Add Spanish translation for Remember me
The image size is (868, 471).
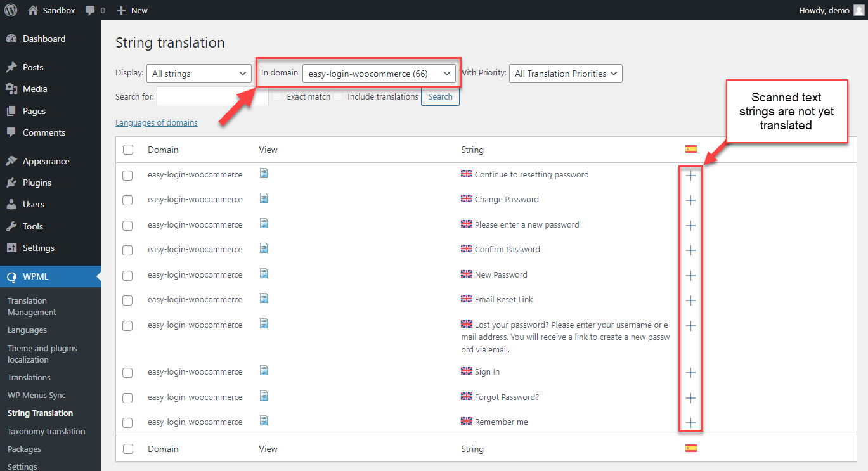(x=691, y=423)
